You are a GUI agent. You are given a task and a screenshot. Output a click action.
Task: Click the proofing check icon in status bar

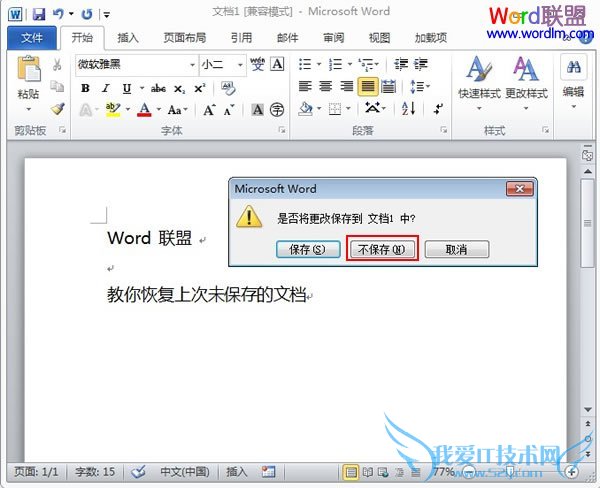click(x=138, y=472)
